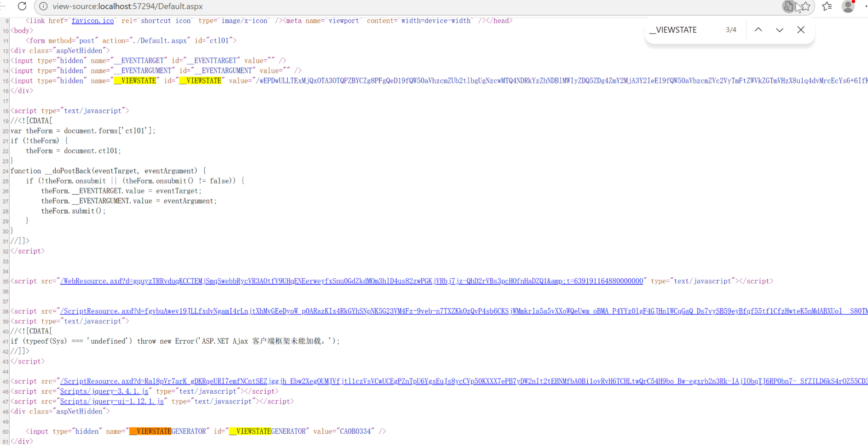The width and height of the screenshot is (868, 448).
Task: Open the ScriptResource.axd link on line 45
Action: coord(464,381)
